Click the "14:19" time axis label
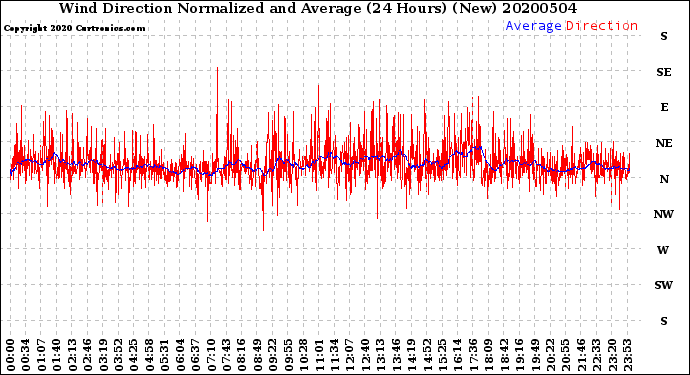Screen dimensions: 690x375 coord(412,355)
